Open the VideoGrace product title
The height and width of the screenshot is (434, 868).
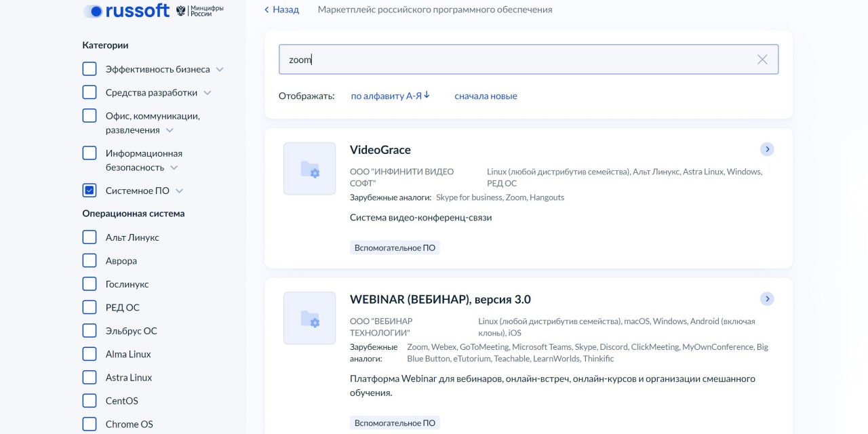(380, 150)
